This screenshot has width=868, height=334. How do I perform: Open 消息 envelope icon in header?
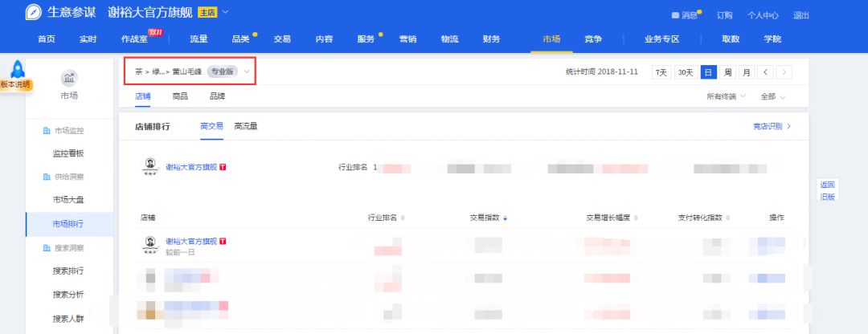[x=675, y=15]
